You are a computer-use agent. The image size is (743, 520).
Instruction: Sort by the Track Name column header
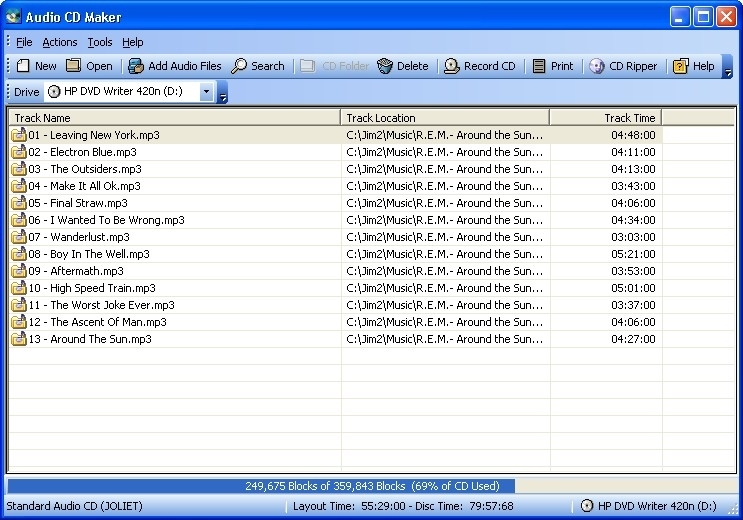[175, 118]
